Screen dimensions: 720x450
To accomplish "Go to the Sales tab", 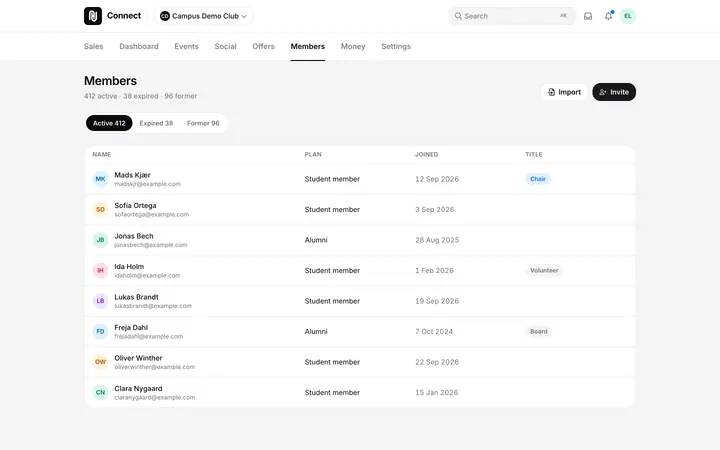I will point(94,46).
